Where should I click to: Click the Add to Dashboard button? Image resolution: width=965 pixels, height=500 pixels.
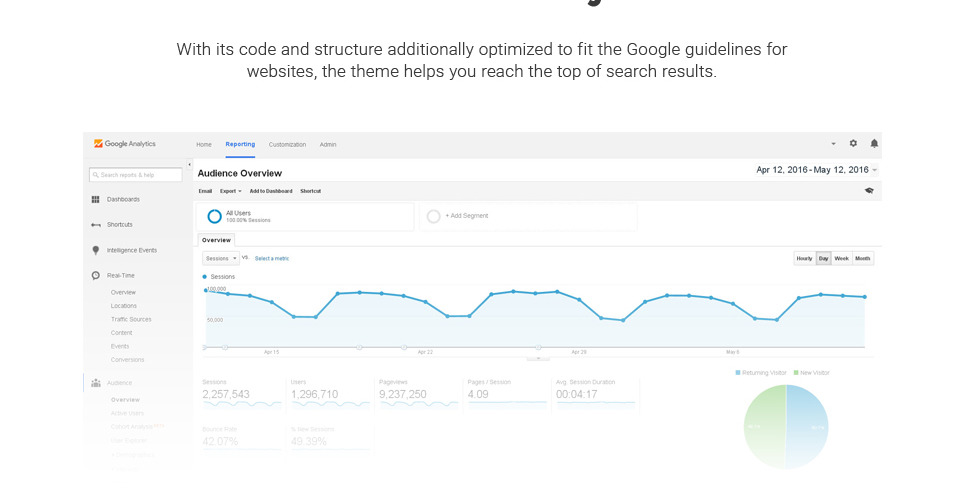coord(271,191)
